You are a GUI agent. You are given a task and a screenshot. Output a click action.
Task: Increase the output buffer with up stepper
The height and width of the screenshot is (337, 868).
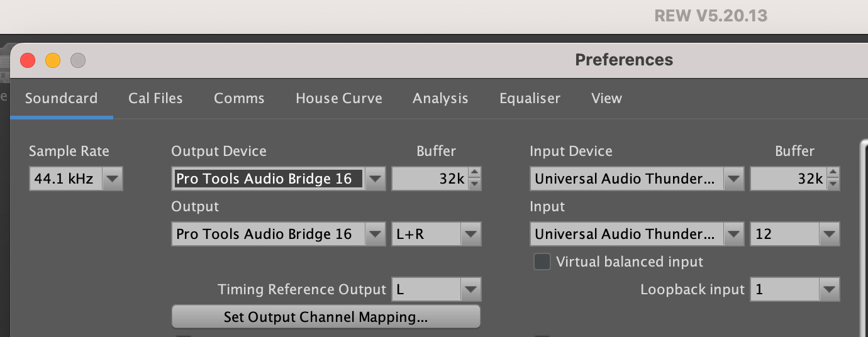[x=474, y=173]
